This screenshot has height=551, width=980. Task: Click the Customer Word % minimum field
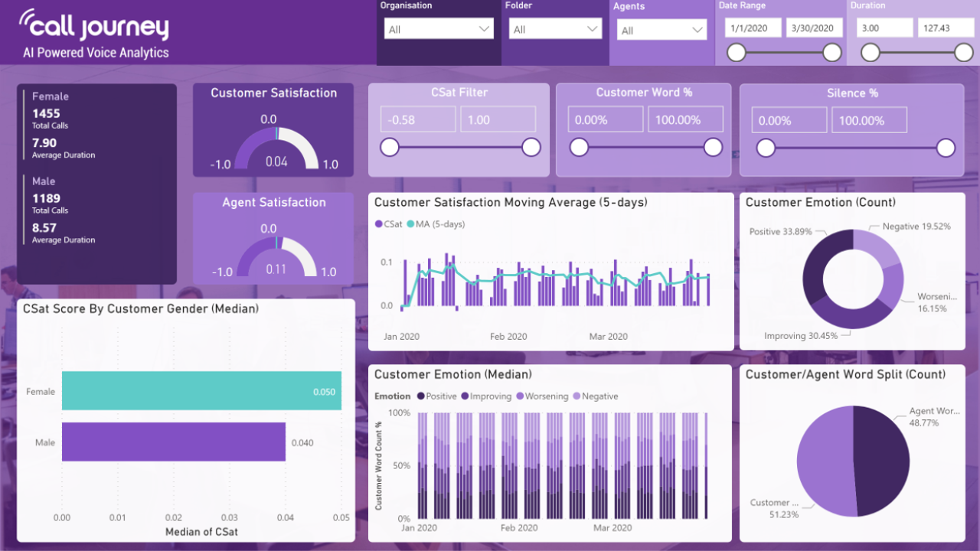click(606, 119)
